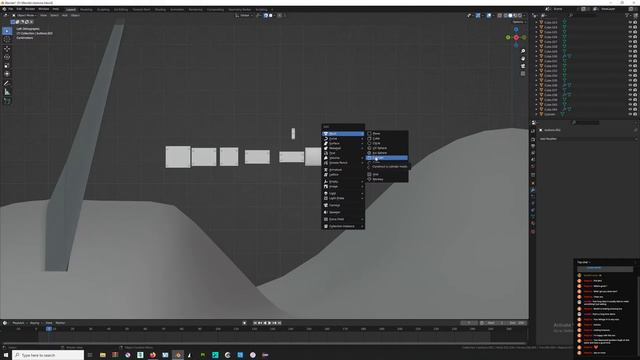Enable wireframe viewport shading
Viewport: 640px width, 360px height.
505,16
